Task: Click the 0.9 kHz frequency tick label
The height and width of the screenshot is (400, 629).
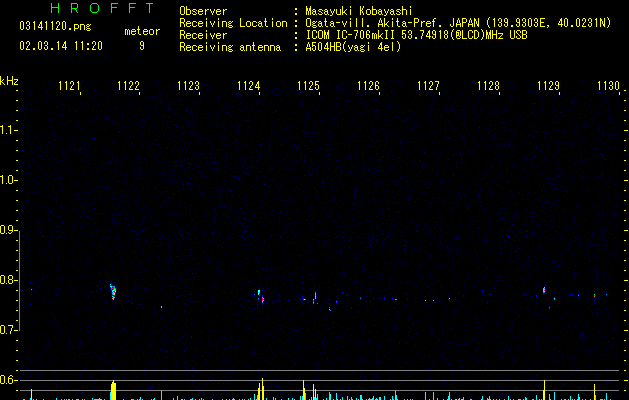Action: tap(7, 230)
